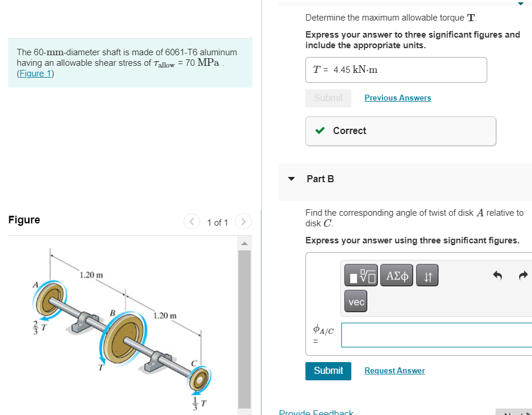Open the equation template palette

[360, 275]
